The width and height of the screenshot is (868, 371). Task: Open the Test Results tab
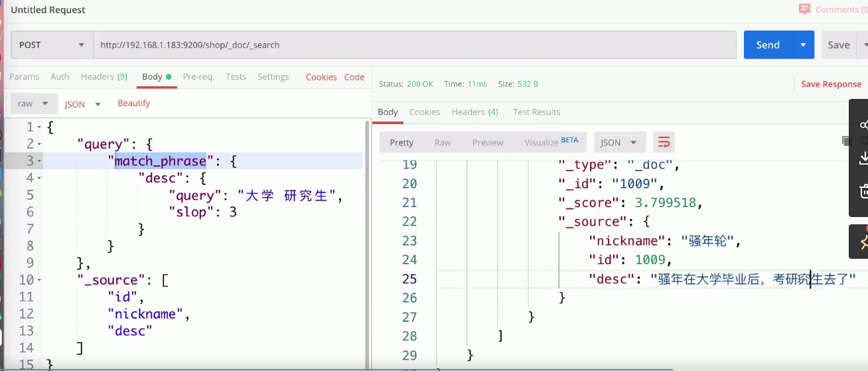coord(537,111)
